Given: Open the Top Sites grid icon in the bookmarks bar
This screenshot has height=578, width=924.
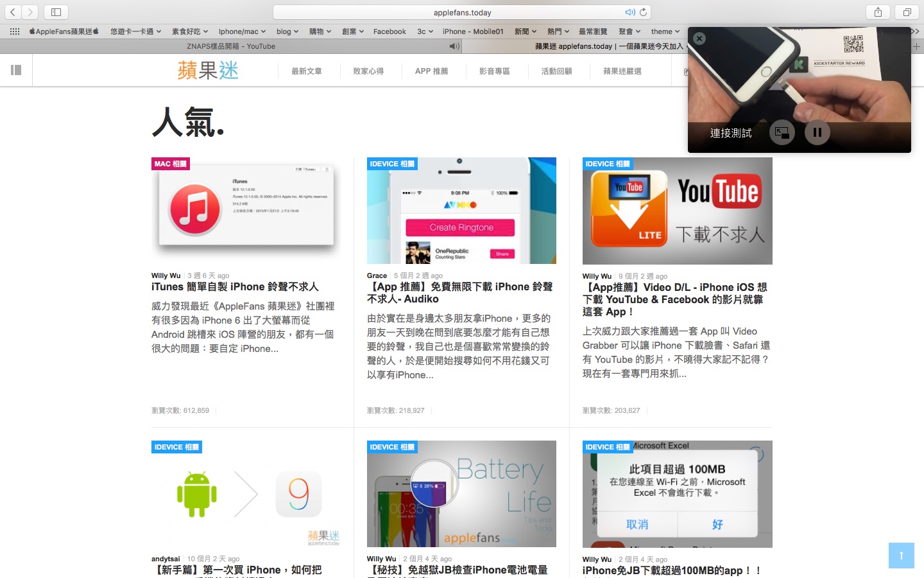Looking at the screenshot, I should [x=14, y=31].
